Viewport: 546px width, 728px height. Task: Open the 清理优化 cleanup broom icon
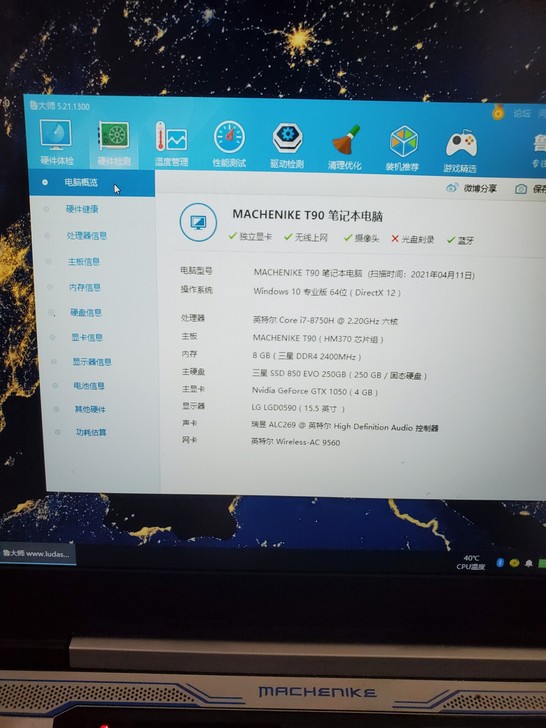[x=344, y=147]
